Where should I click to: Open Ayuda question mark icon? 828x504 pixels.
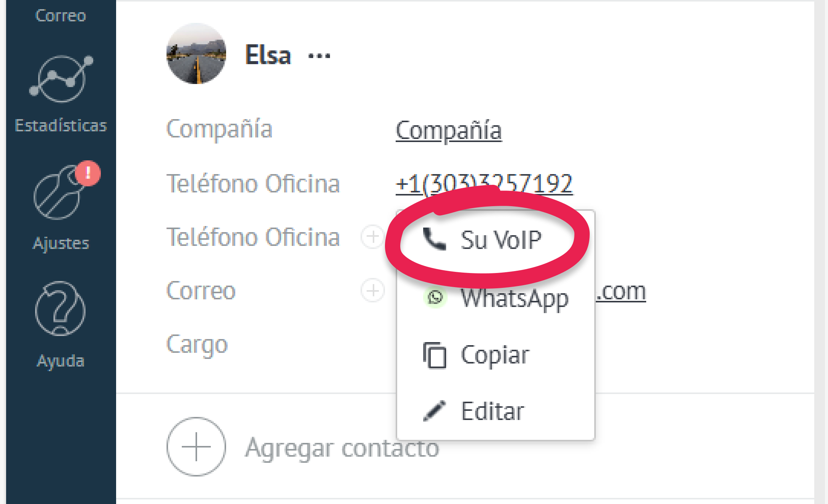tap(60, 309)
